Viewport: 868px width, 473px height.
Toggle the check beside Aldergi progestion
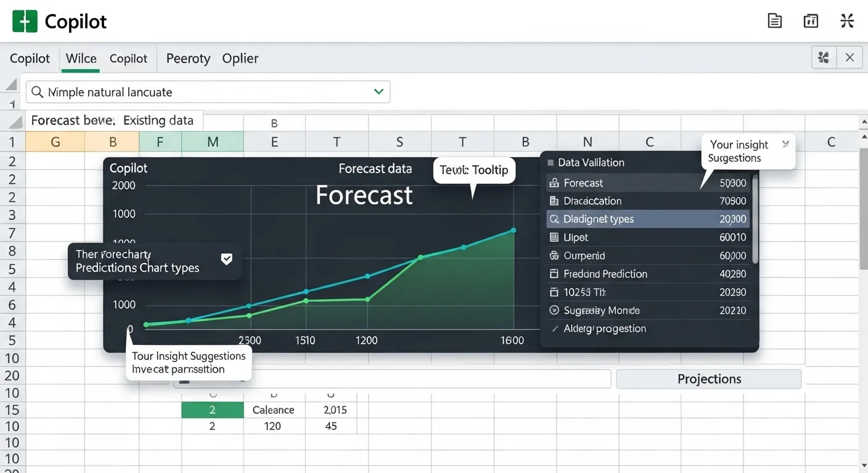pos(554,329)
